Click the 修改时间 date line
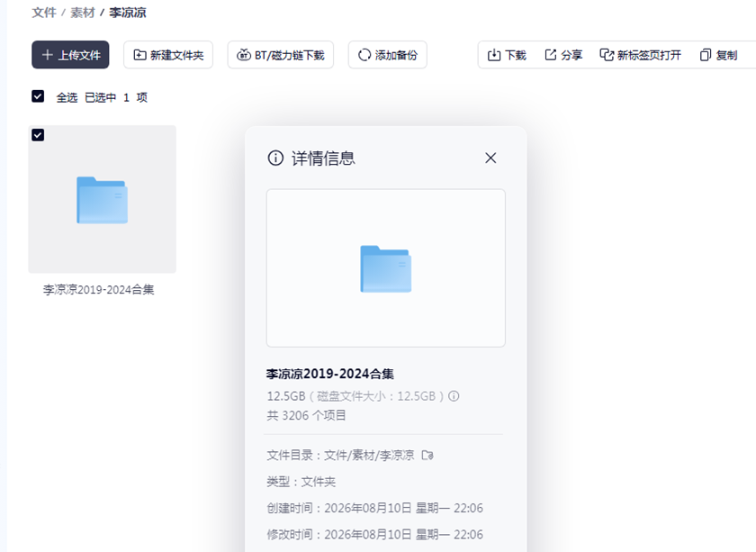 [x=375, y=535]
